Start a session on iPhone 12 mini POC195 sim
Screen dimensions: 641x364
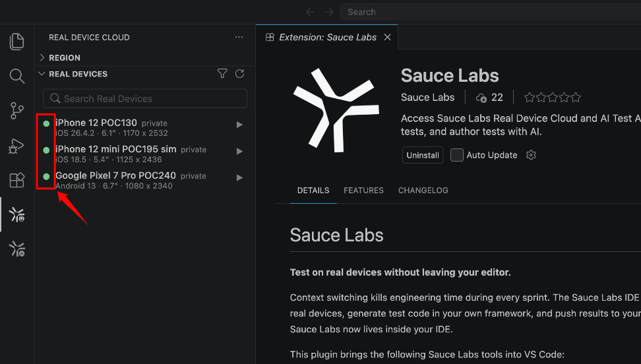(239, 151)
